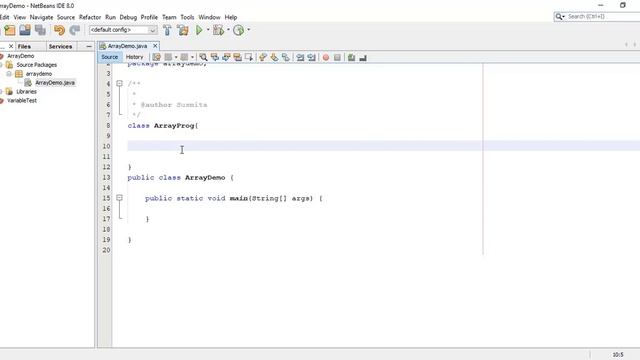Collapse the Javadoc comment fold at line 4
The height and width of the screenshot is (360, 640).
pyautogui.click(x=119, y=83)
